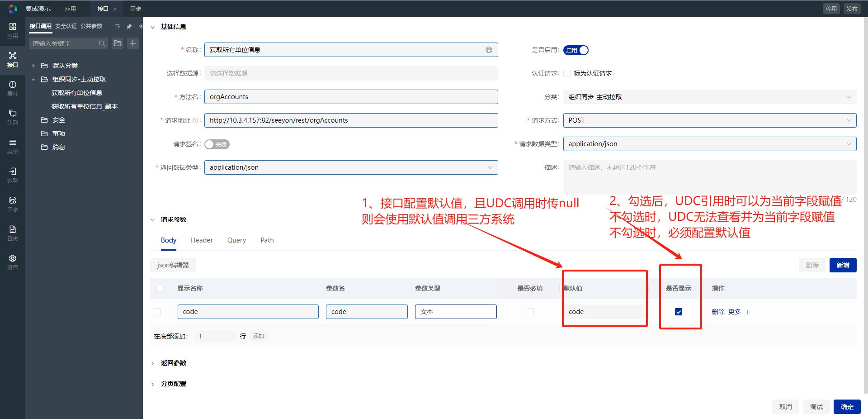
Task: Open the 事件 section in the sidebar
Action: point(13,88)
